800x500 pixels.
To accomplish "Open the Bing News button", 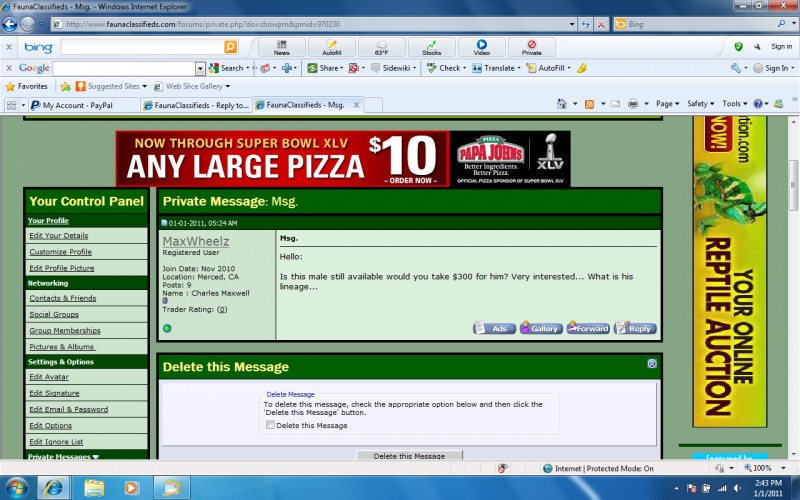I will pyautogui.click(x=282, y=47).
